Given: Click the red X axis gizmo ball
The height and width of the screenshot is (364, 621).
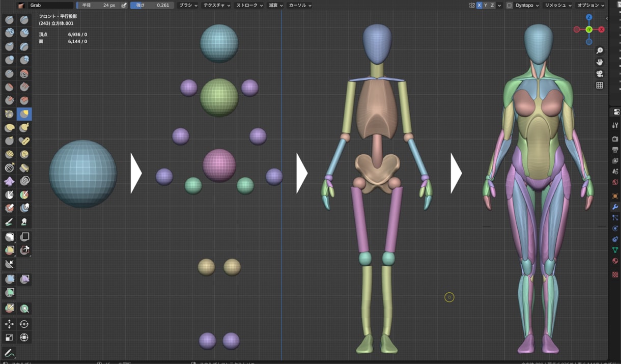Looking at the screenshot, I should (x=601, y=30).
